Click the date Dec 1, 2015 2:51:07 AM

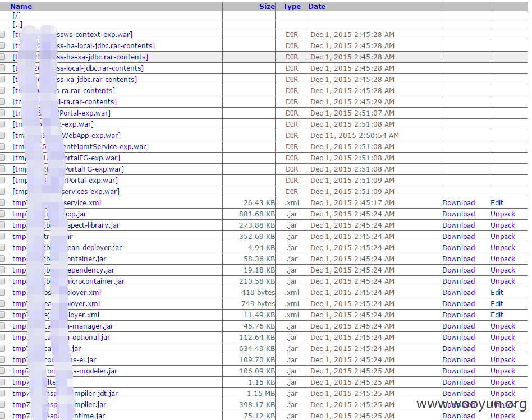pyautogui.click(x=352, y=113)
